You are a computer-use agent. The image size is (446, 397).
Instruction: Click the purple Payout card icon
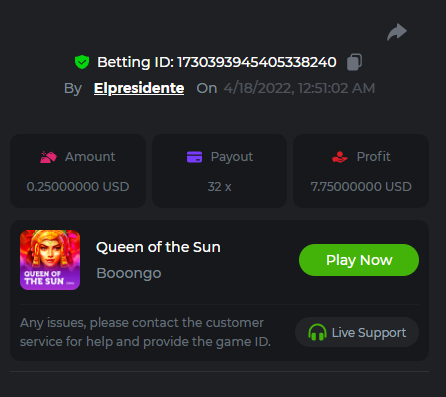tap(194, 157)
